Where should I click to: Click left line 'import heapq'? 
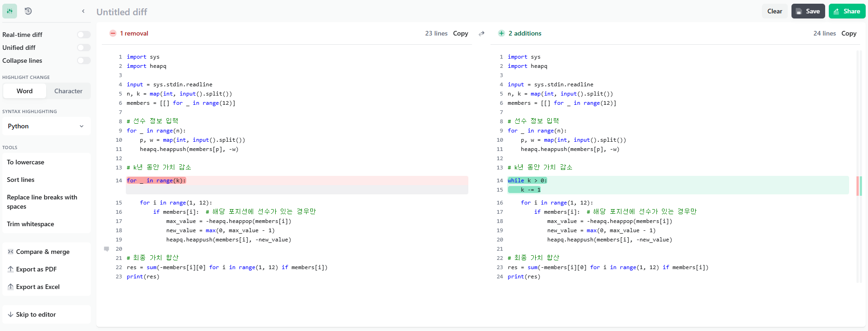[x=147, y=66]
